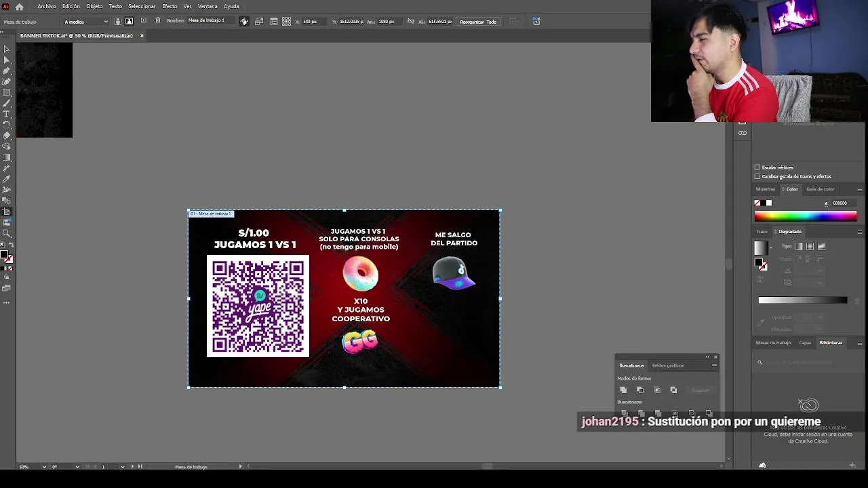Select the Direct Selection tool
This screenshot has height=488, width=868.
7,60
